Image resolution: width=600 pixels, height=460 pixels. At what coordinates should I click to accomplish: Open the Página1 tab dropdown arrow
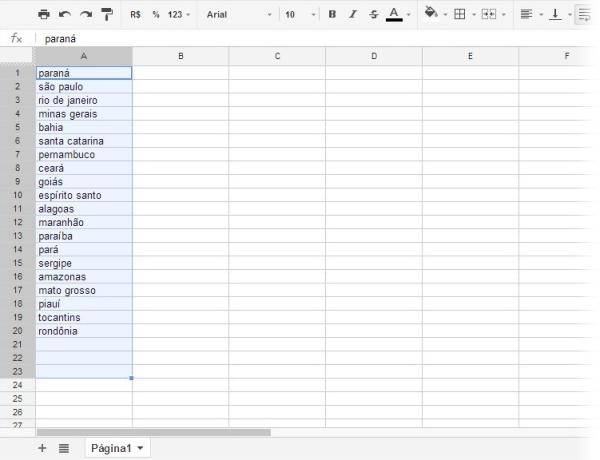(140, 448)
